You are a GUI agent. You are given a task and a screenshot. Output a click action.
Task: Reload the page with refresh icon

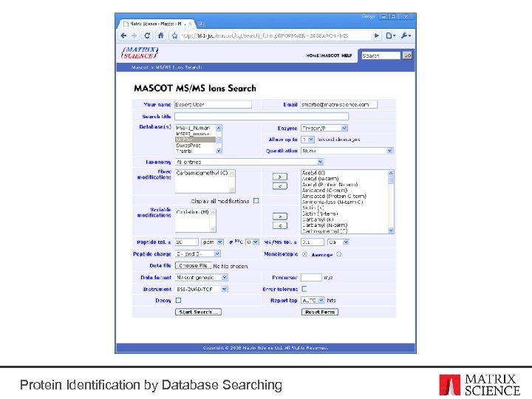pos(147,35)
